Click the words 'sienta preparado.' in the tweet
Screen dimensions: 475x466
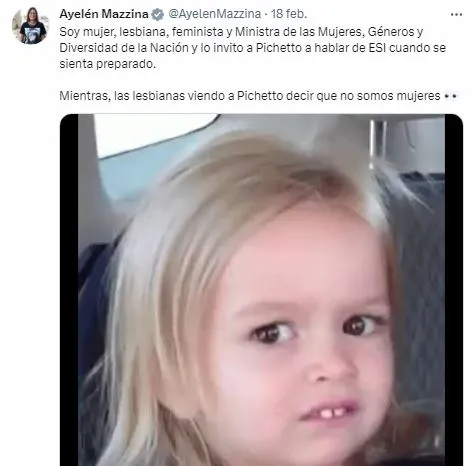tap(108, 64)
